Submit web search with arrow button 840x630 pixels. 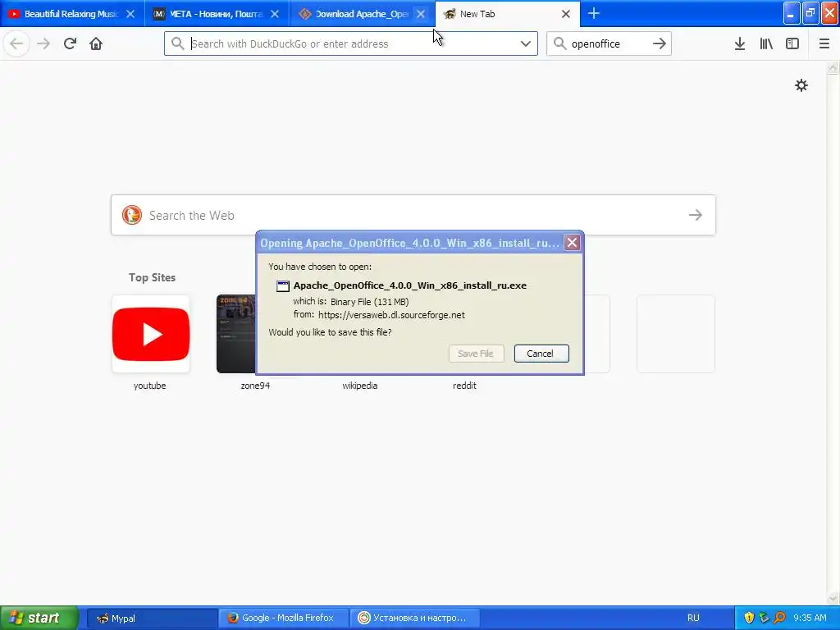696,215
